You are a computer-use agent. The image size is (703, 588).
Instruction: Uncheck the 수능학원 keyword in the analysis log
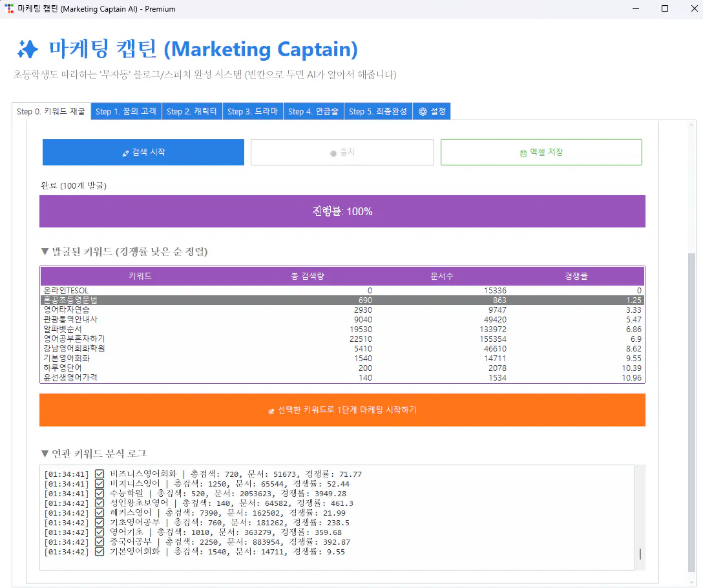coord(100,493)
